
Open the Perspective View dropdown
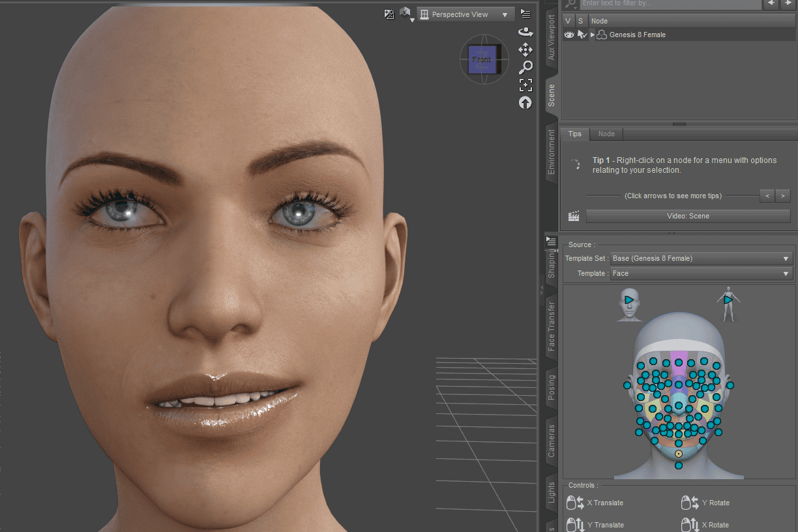click(x=465, y=14)
